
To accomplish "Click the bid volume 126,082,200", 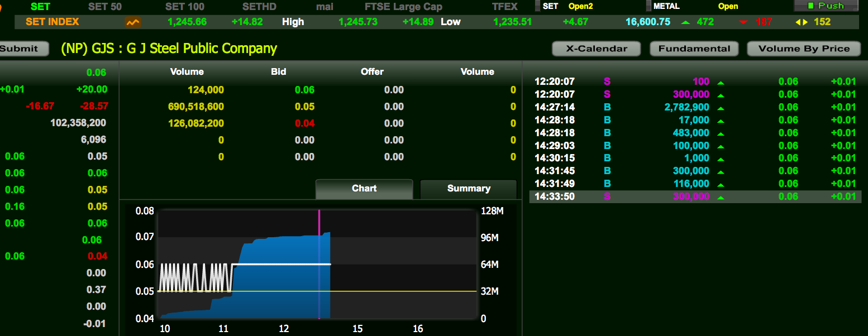I will click(x=196, y=123).
